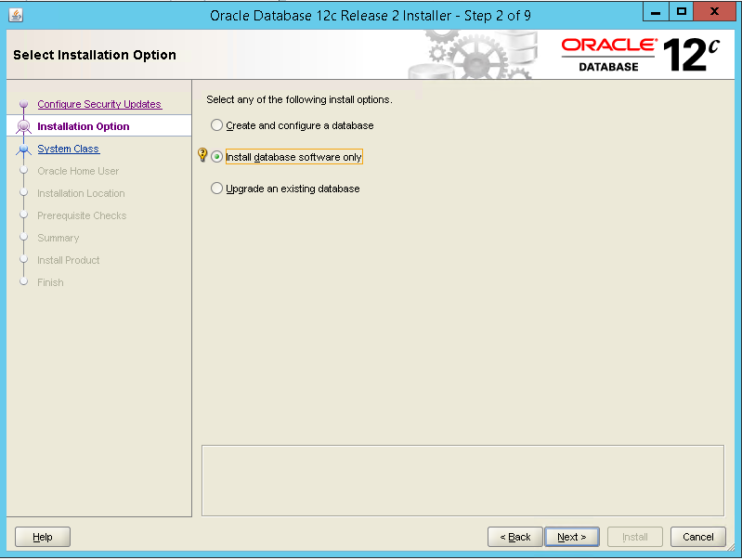Click the 'Upgrade an existing database' label text
Image resolution: width=742 pixels, height=560 pixels.
293,189
